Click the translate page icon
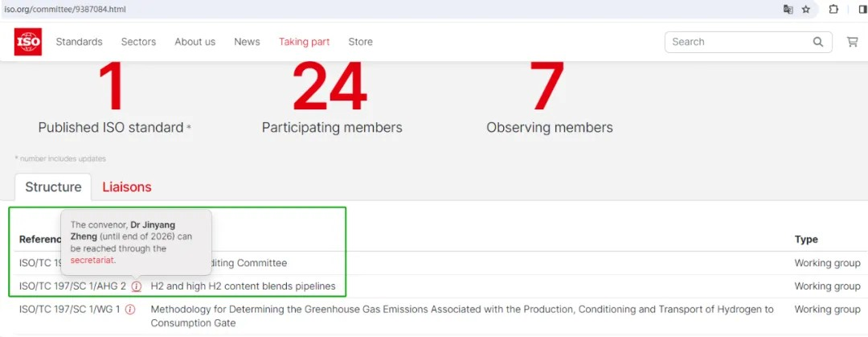Screen dimensions: 868x337 click(788, 10)
